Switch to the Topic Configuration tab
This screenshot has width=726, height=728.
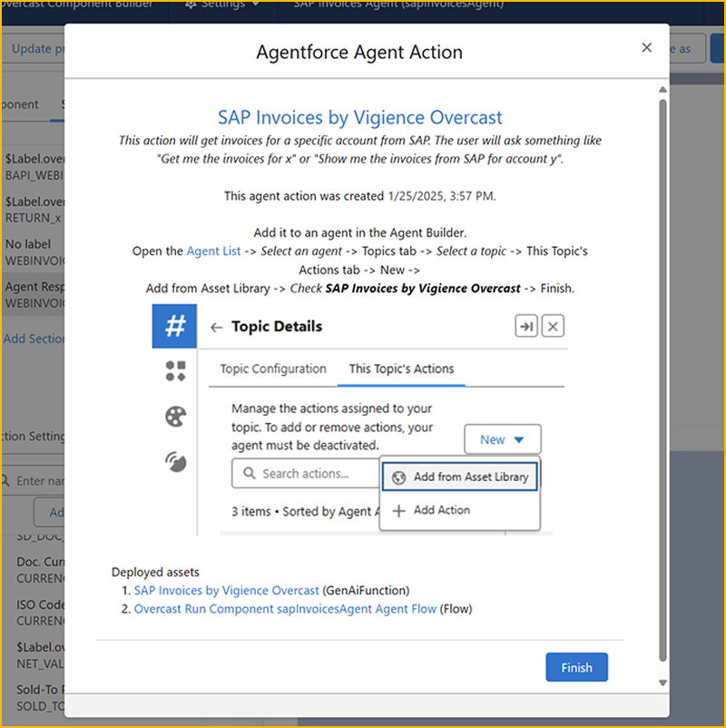click(273, 369)
